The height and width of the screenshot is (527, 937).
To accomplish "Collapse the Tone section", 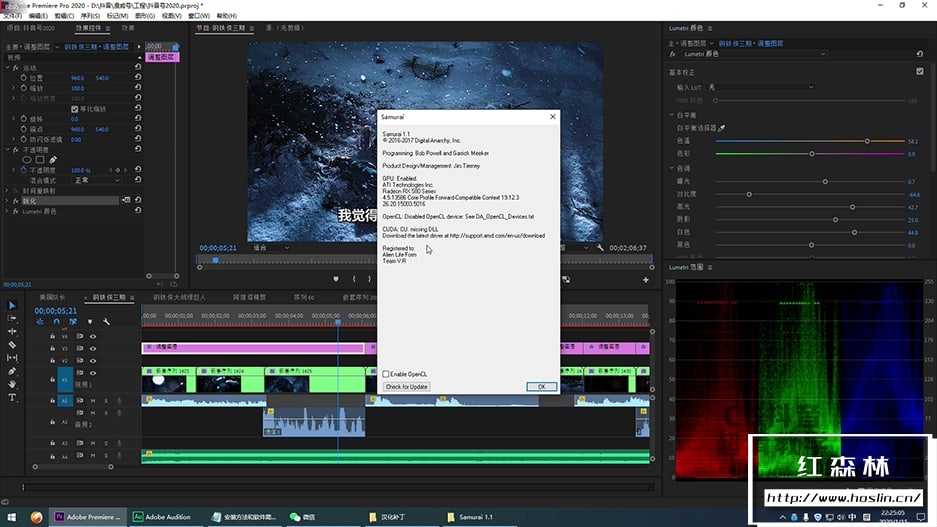I will (672, 168).
